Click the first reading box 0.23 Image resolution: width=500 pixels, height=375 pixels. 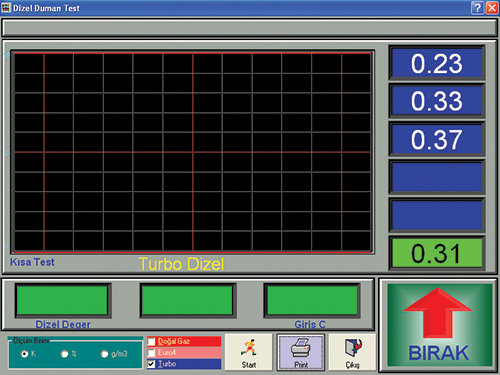pyautogui.click(x=437, y=63)
